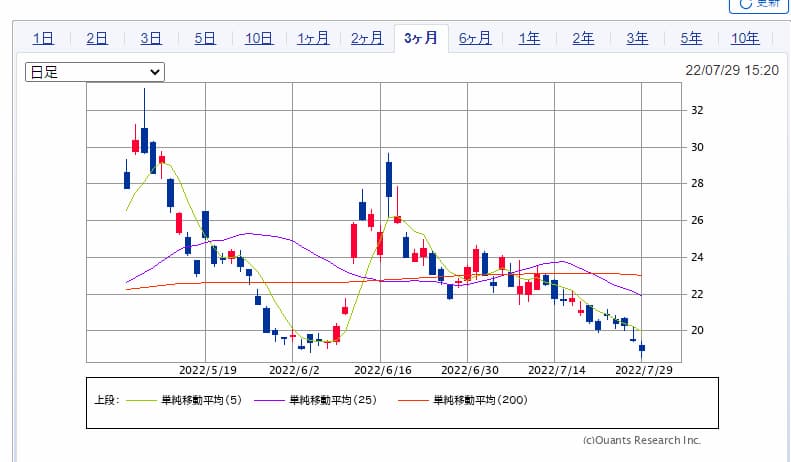Open the 5日 chart tab

click(x=205, y=38)
